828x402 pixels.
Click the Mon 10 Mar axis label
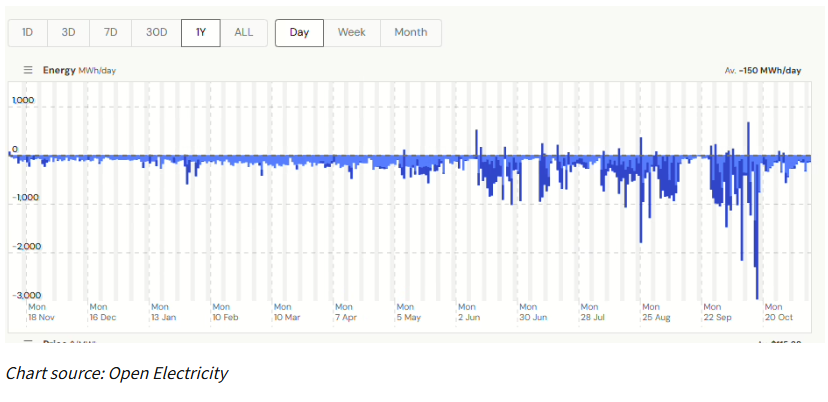[287, 312]
